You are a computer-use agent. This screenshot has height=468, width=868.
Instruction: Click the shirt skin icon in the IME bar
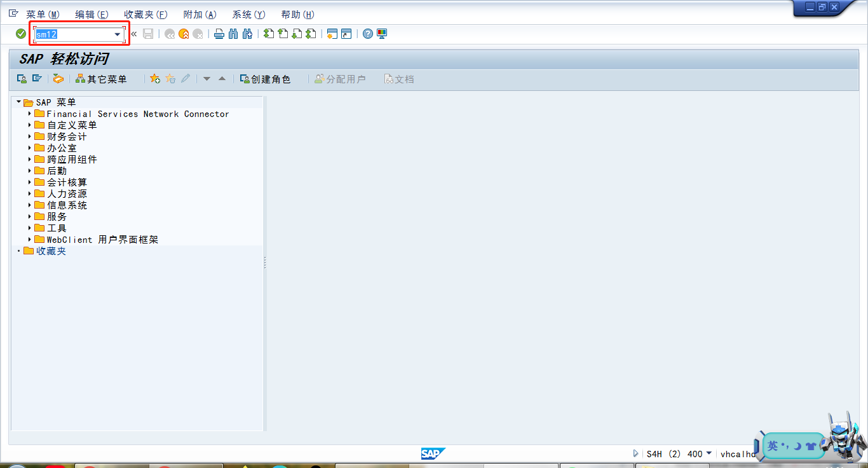(811, 446)
